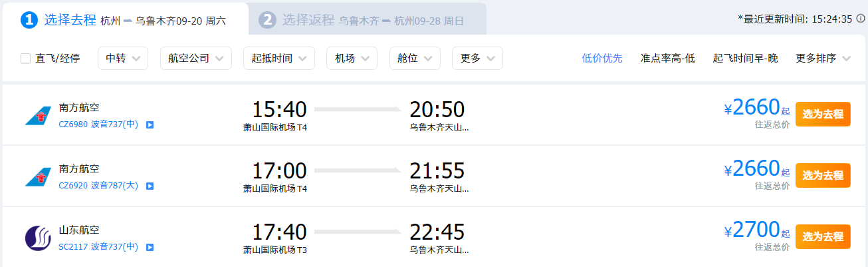The image size is (868, 267).
Task: Click Shandong Airlines logo on SC2117 flight
Action: tap(38, 238)
